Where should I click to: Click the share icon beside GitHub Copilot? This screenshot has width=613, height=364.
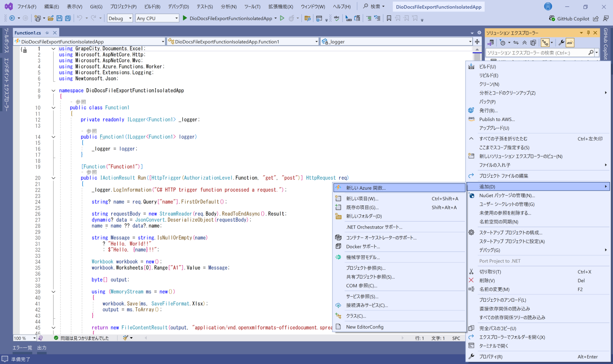(x=596, y=18)
